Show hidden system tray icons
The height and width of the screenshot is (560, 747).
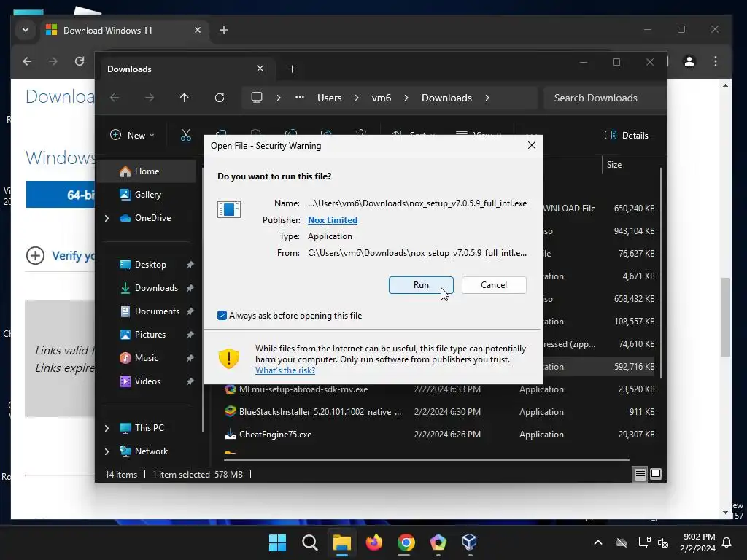(598, 542)
